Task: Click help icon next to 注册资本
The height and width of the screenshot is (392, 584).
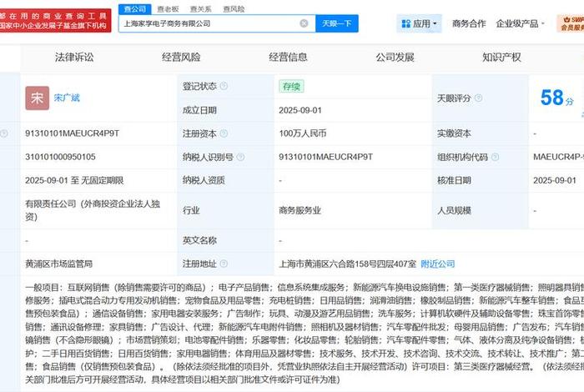Action: click(224, 133)
